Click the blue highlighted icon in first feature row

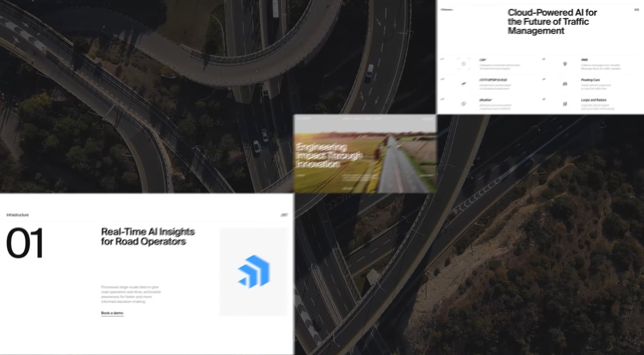464,64
